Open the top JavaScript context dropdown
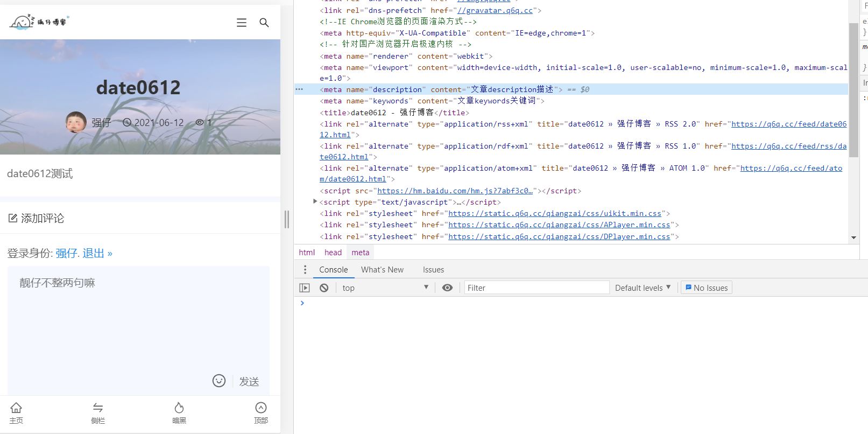Screen dimensions: 868x434 pos(385,288)
